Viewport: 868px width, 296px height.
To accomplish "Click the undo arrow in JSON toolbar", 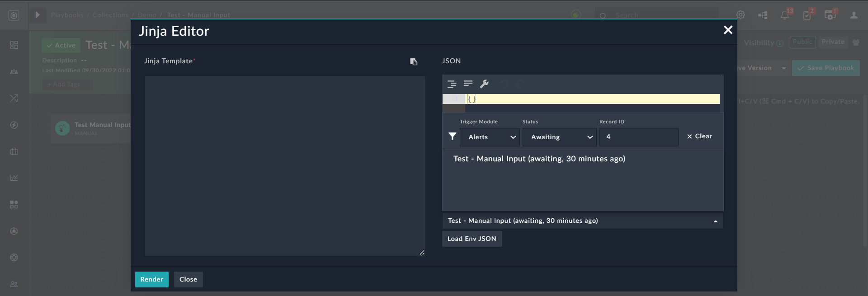I will [x=504, y=84].
